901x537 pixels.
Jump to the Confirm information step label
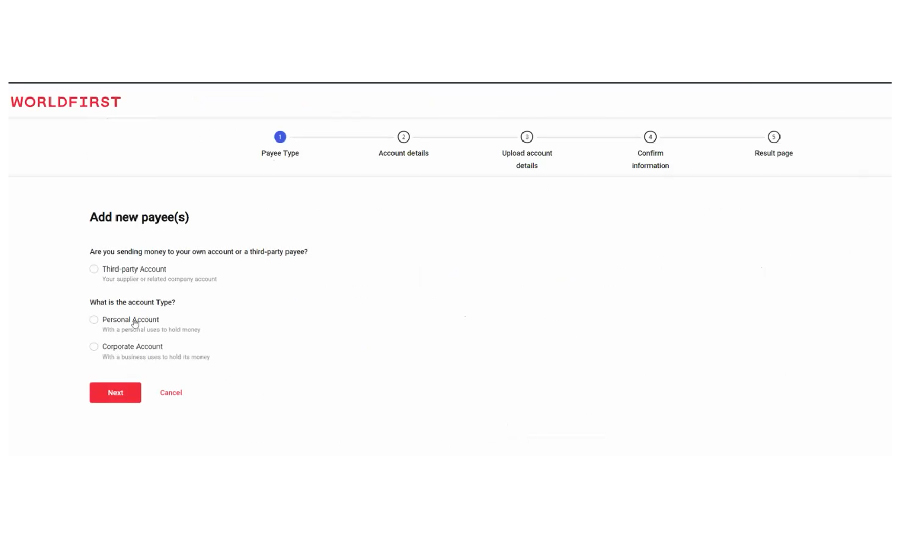click(650, 159)
